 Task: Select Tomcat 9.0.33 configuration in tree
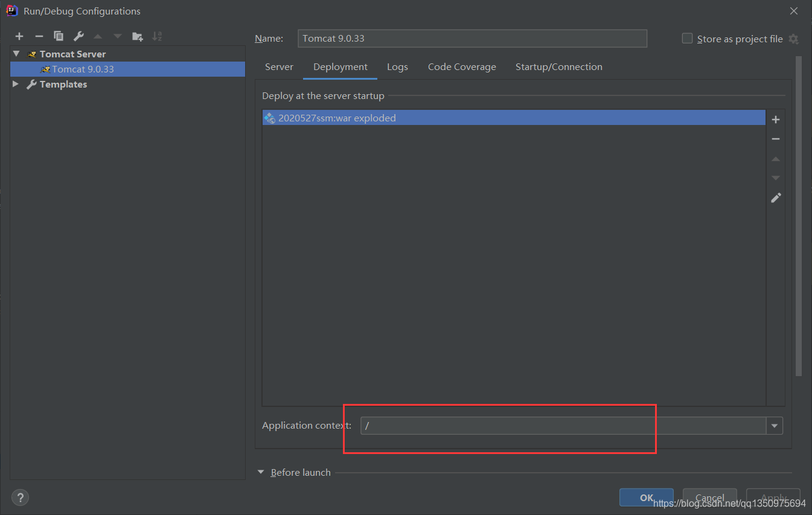coord(127,69)
